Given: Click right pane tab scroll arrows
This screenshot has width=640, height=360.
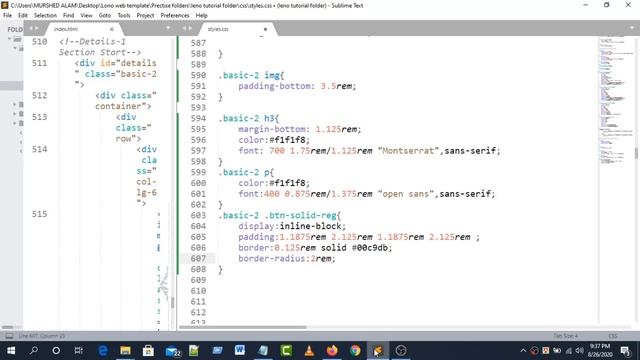Looking at the screenshot, I should [187, 28].
